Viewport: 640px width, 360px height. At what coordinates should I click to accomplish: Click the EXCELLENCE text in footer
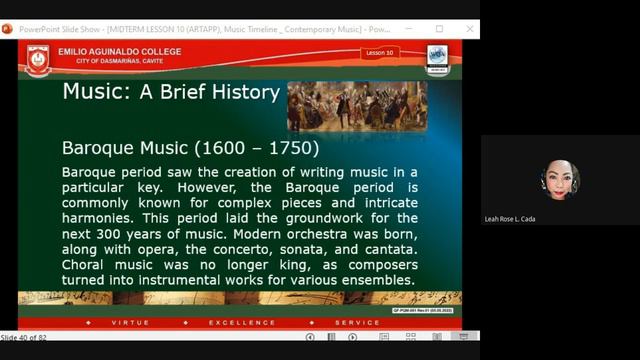point(242,322)
